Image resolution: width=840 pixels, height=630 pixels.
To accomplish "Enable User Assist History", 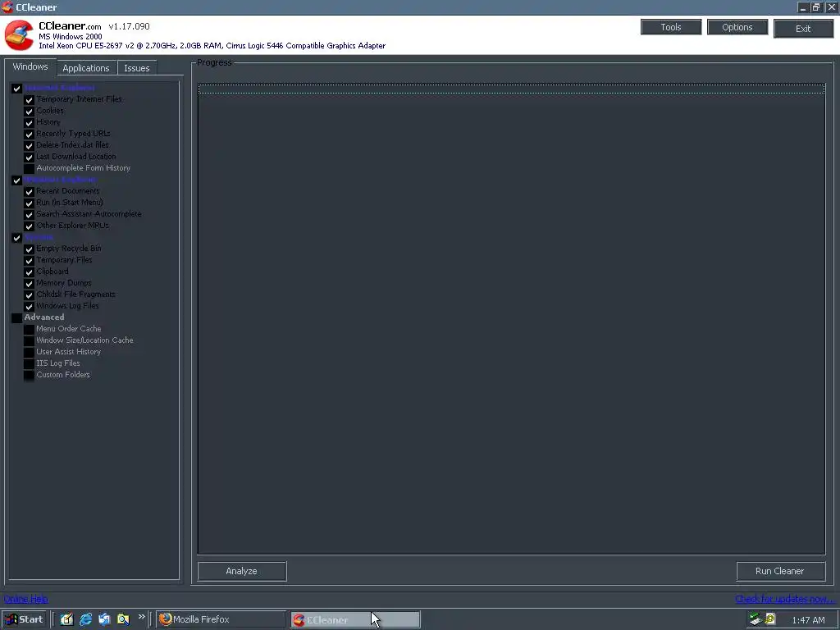I will coord(29,353).
